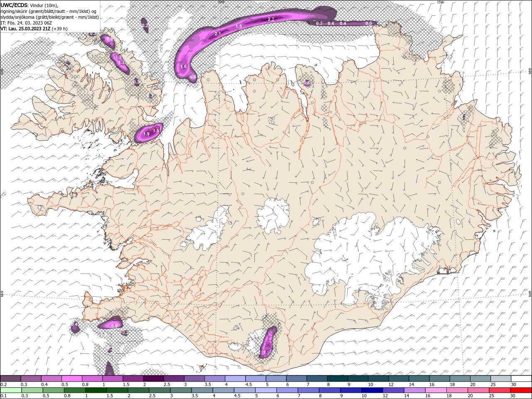Select the periwinkle 4–4.5 snow legend swatch
Viewport: 532px width, 399px height.
pos(235,379)
